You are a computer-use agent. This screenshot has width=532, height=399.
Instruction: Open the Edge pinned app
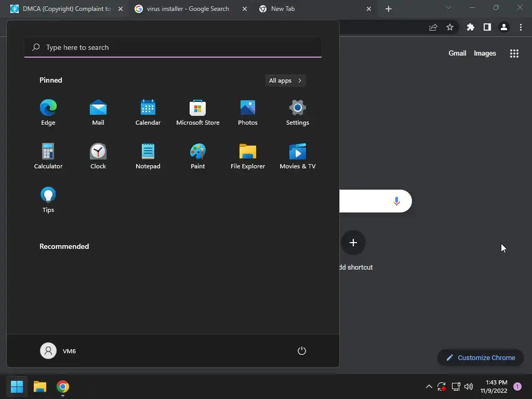[x=48, y=113]
